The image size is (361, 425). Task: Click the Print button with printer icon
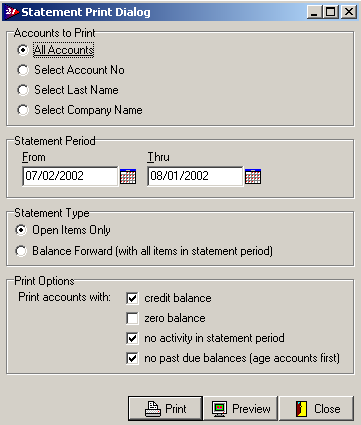coord(165,408)
